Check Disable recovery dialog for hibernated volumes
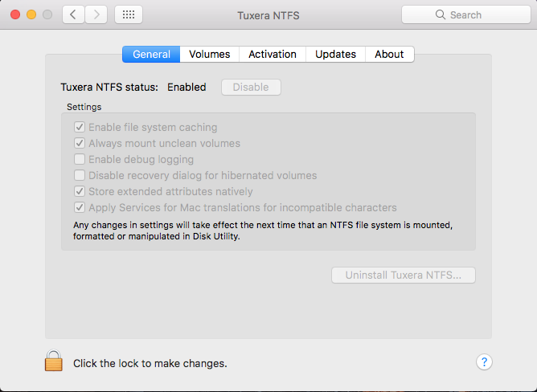Screen dimensions: 537x392 [80, 175]
